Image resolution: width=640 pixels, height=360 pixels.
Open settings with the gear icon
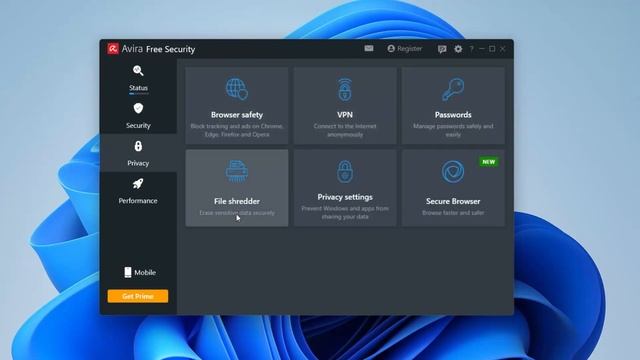458,49
